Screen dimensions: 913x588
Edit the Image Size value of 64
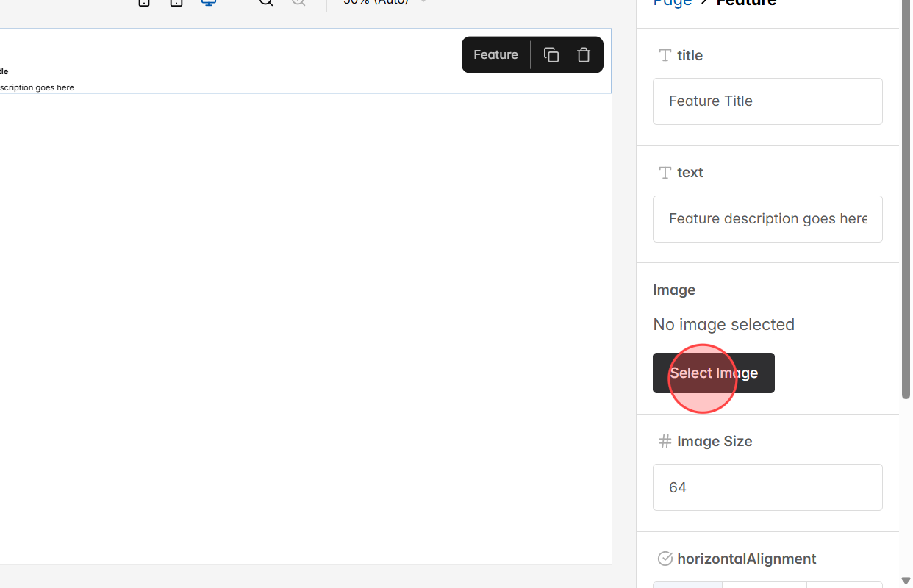[767, 487]
